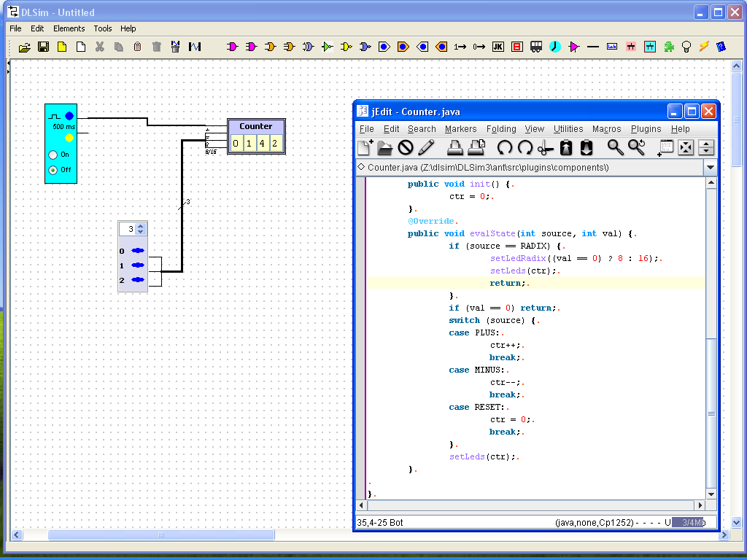Select the constant 1 arrow source icon
The image size is (747, 560).
click(x=460, y=47)
